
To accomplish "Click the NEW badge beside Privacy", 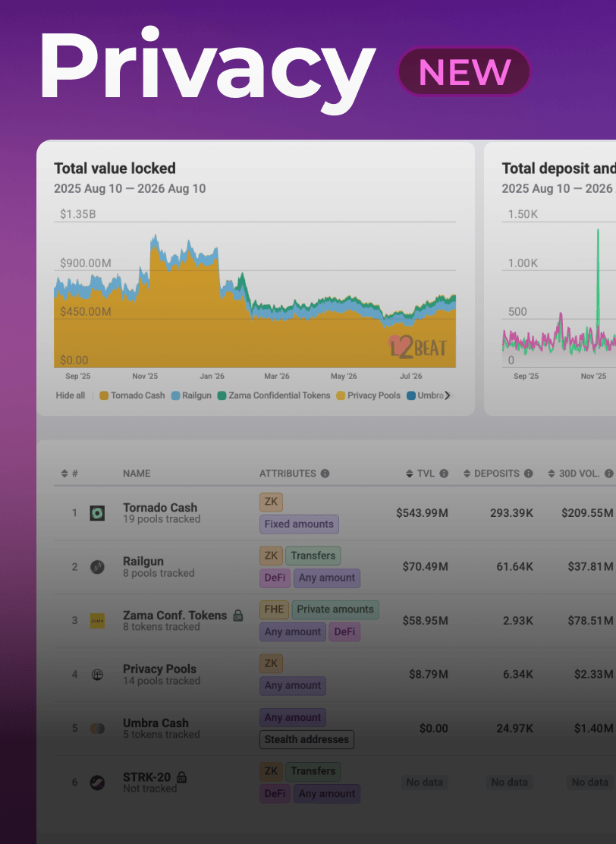I will point(464,71).
